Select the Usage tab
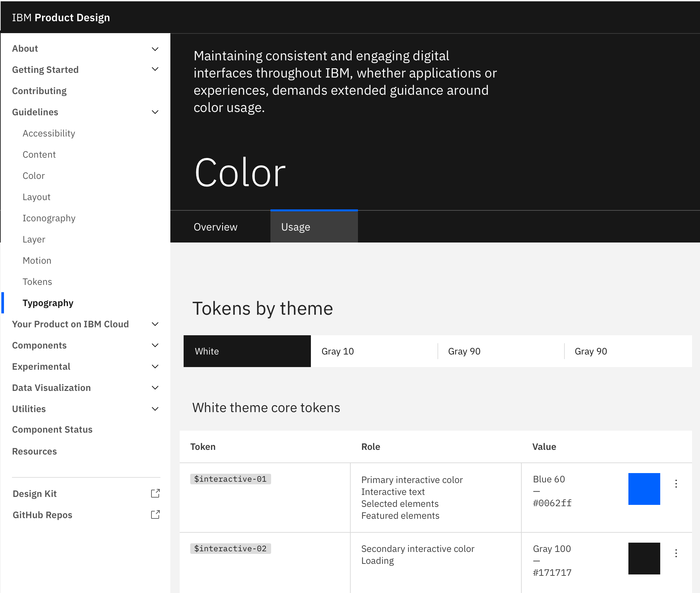Viewport: 700px width, 593px height. point(295,227)
